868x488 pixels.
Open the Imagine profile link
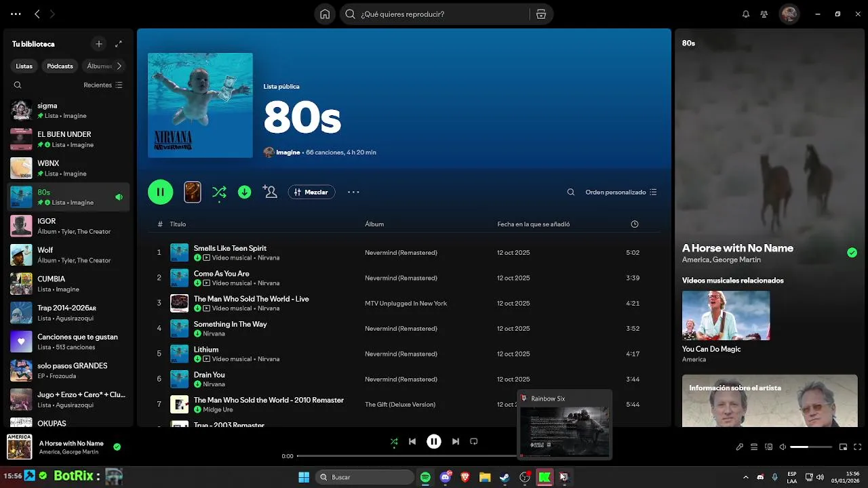[x=288, y=152]
